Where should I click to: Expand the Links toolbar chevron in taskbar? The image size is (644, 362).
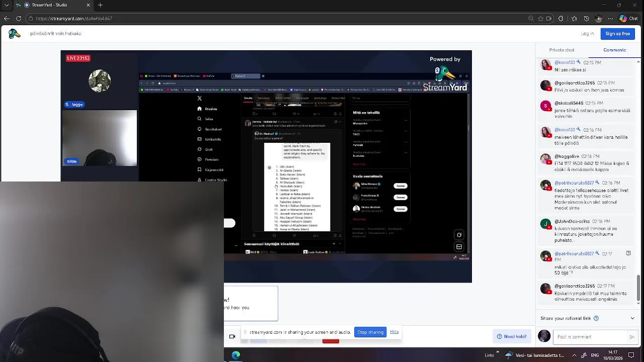pyautogui.click(x=498, y=352)
